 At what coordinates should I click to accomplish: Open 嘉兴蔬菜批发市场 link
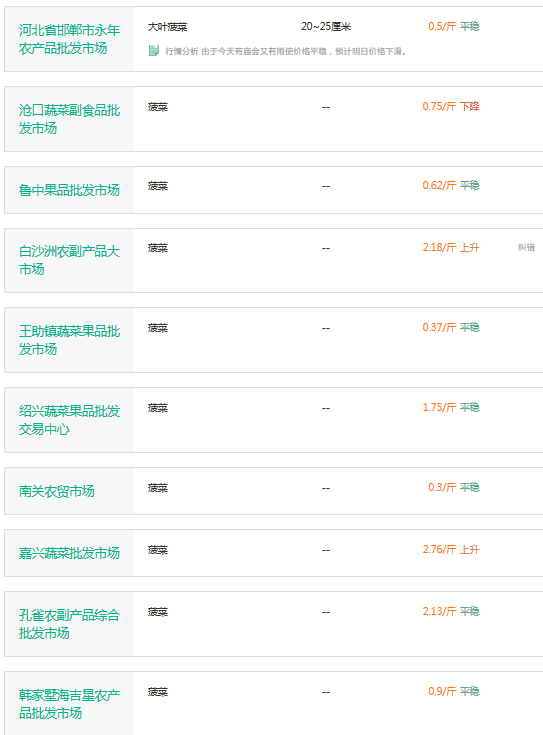69,553
